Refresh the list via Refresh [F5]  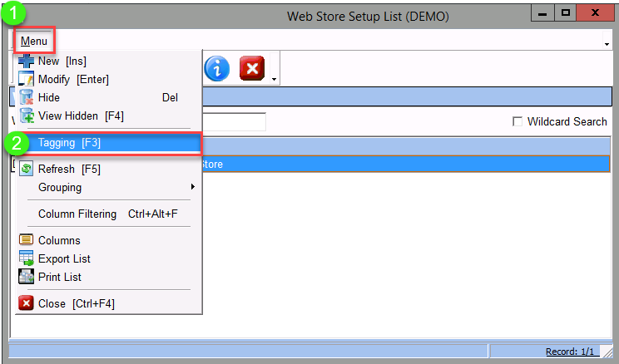click(x=68, y=169)
